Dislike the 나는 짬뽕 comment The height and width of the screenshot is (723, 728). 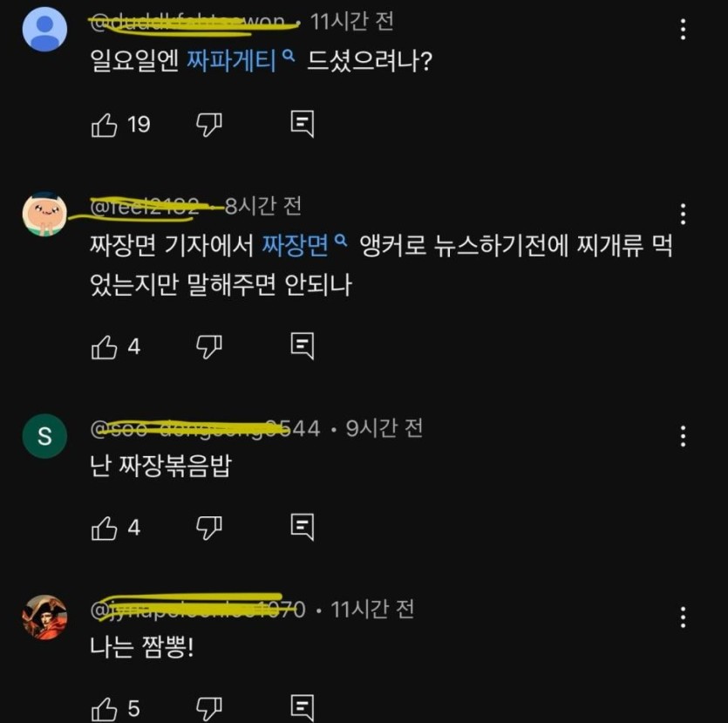click(209, 707)
